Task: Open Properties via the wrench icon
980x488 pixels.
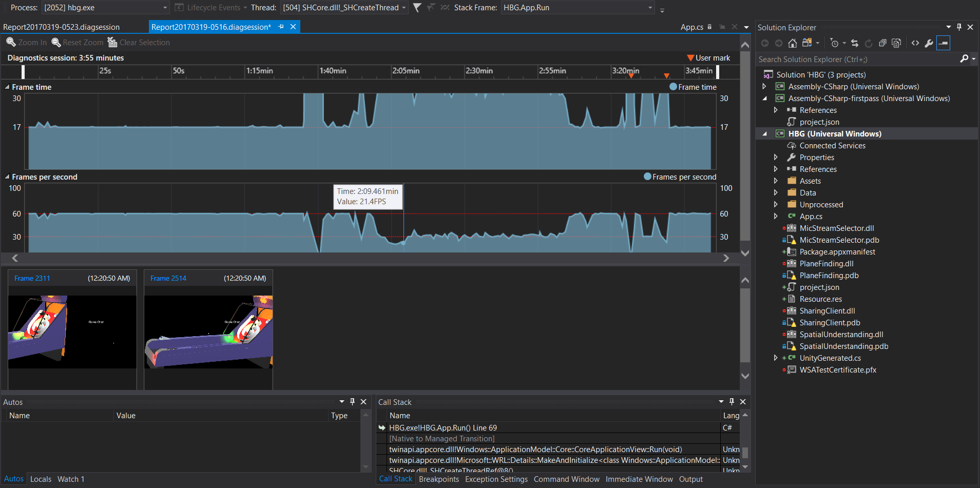Action: 929,43
